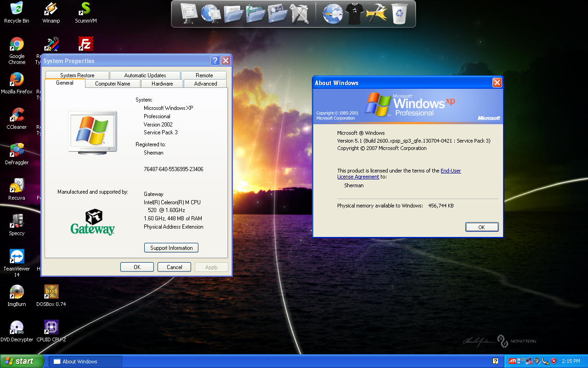This screenshot has height=368, width=588.
Task: Open the Winamp desktop shortcut
Action: pyautogui.click(x=51, y=9)
